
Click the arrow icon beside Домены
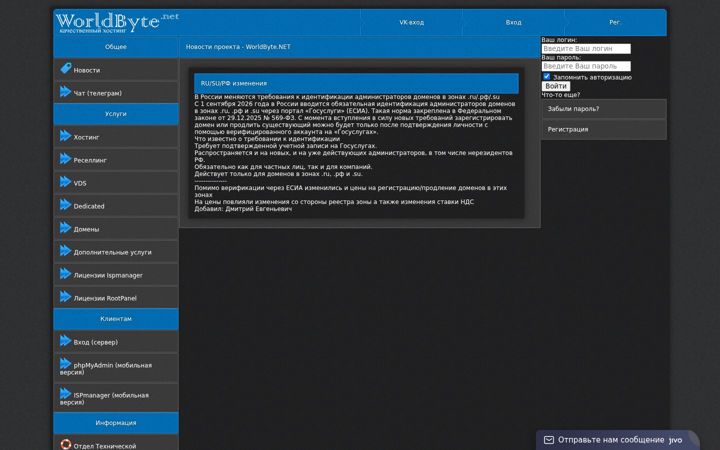click(66, 227)
